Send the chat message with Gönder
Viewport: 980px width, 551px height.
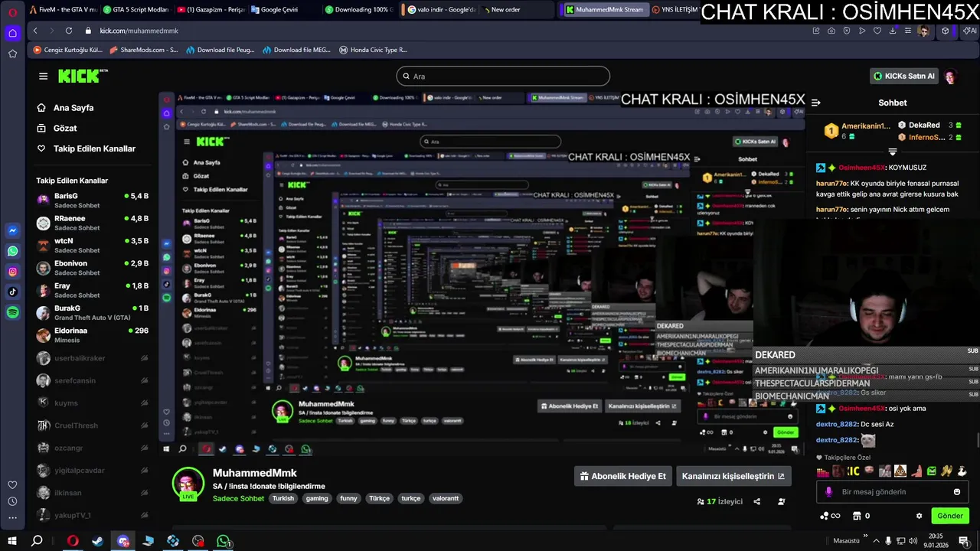950,516
